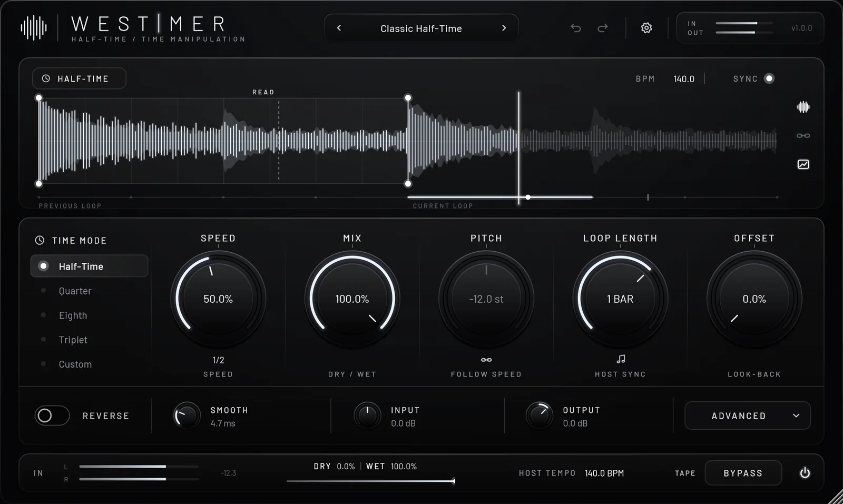This screenshot has height=504, width=843.
Task: Click the undo arrow icon
Action: coord(576,28)
